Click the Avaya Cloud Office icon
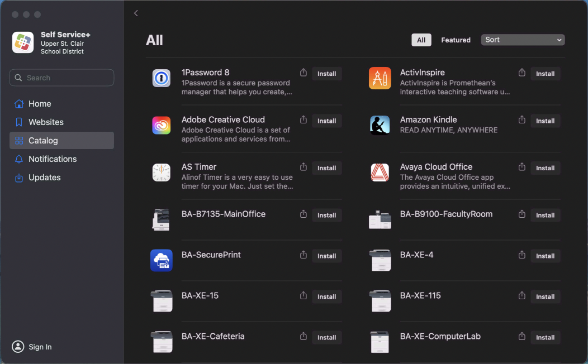The image size is (588, 364). click(380, 173)
